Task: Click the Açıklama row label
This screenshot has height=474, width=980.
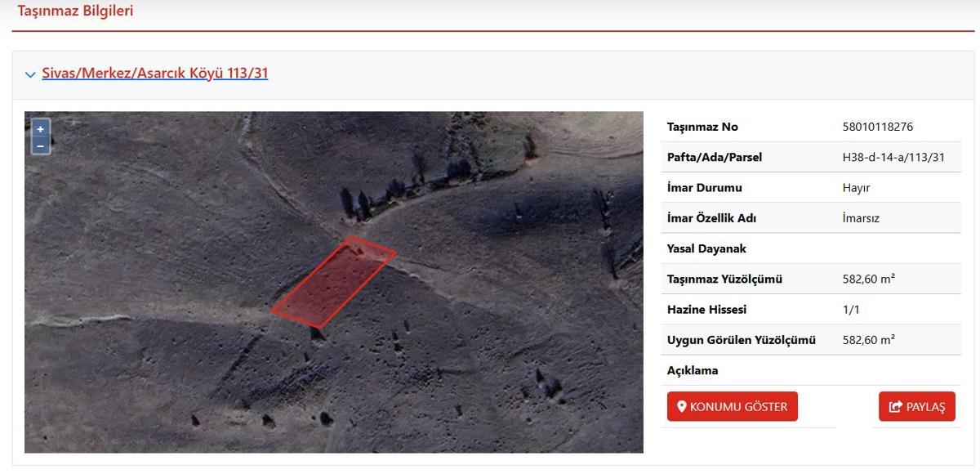Action: [x=693, y=370]
